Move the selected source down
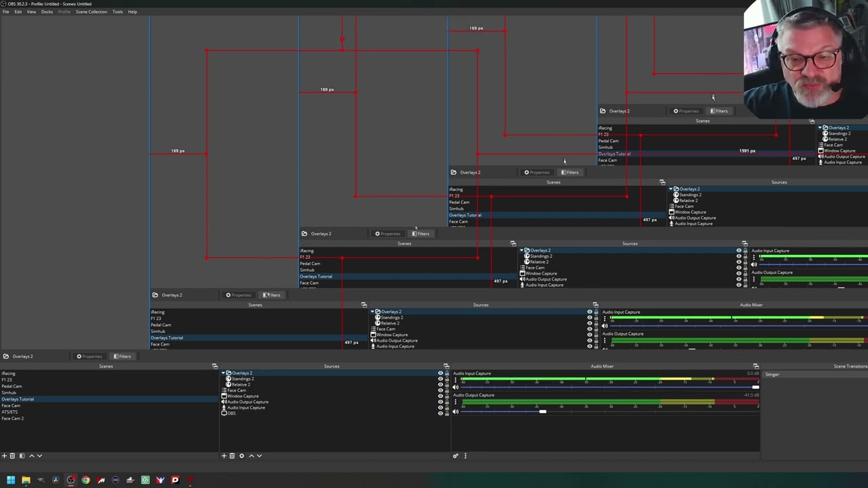868x488 pixels. click(259, 456)
